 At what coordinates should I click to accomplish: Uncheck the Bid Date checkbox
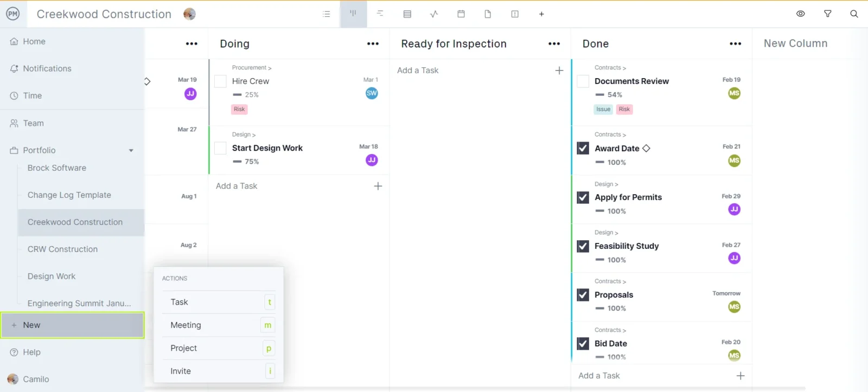click(583, 344)
